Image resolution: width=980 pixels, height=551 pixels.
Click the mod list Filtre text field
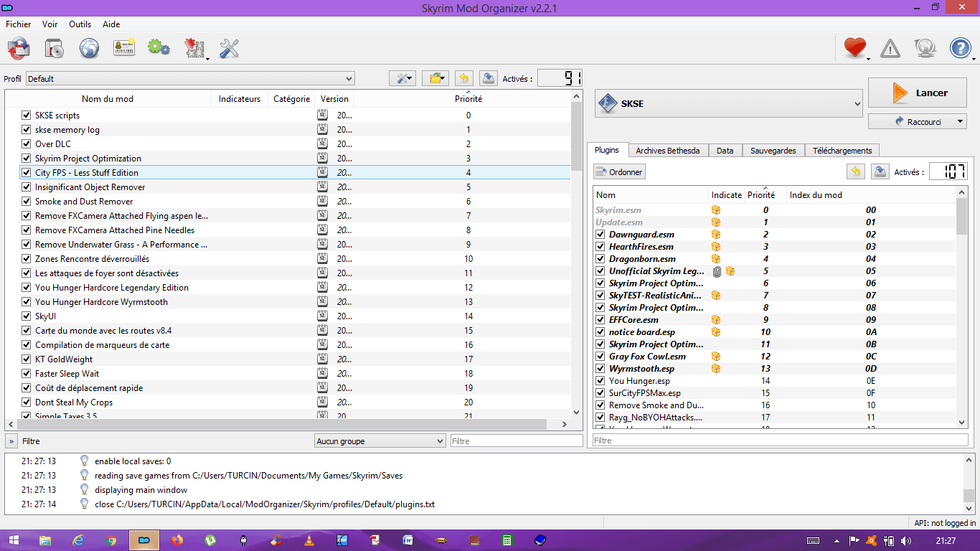point(517,441)
